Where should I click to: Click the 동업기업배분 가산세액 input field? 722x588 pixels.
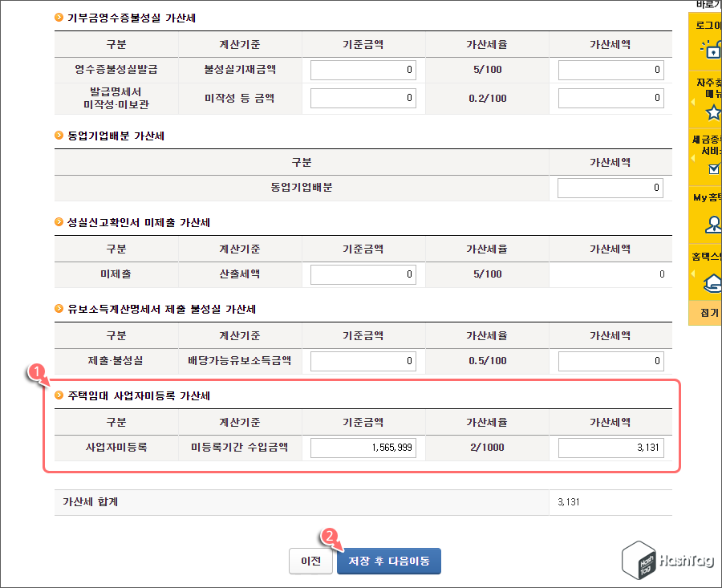pos(610,187)
